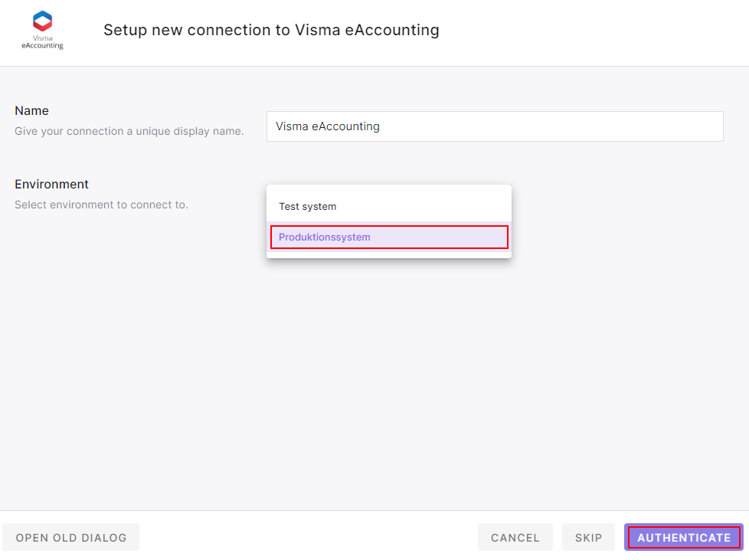This screenshot has height=560, width=749.
Task: Click the text 'Visma eAccounting' inside the name box
Action: (x=328, y=126)
